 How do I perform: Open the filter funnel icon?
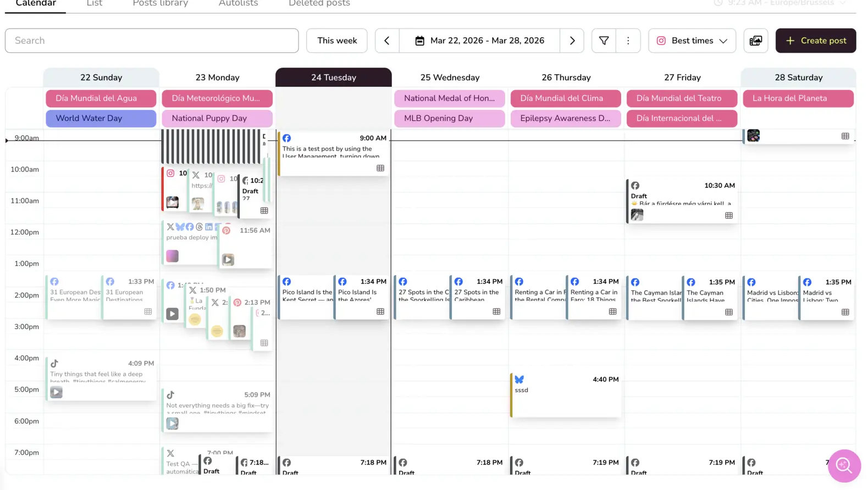tap(604, 41)
